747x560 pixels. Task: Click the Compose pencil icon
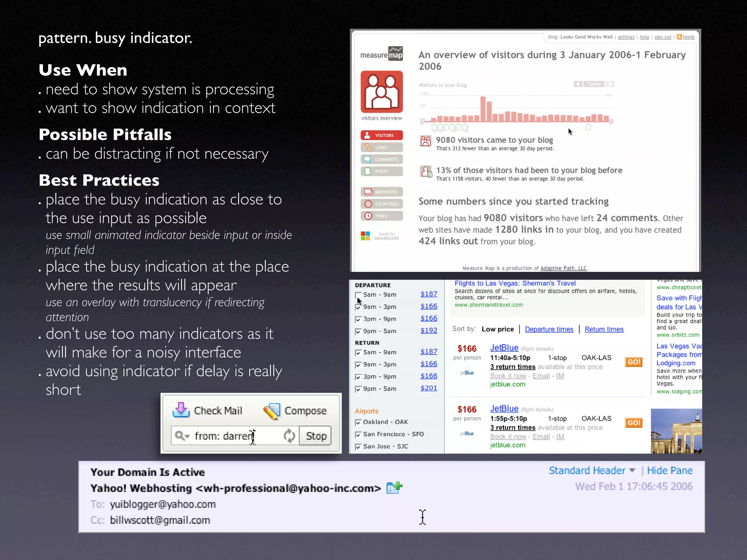pyautogui.click(x=272, y=411)
